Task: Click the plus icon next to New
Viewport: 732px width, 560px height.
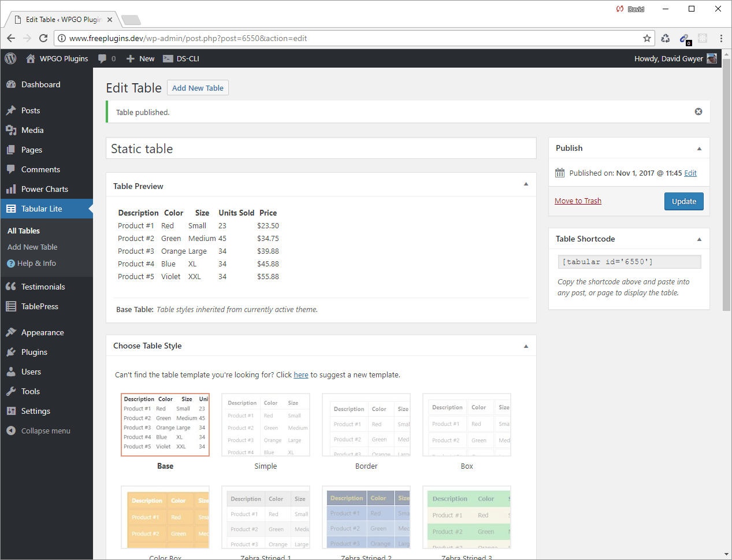Action: point(131,58)
